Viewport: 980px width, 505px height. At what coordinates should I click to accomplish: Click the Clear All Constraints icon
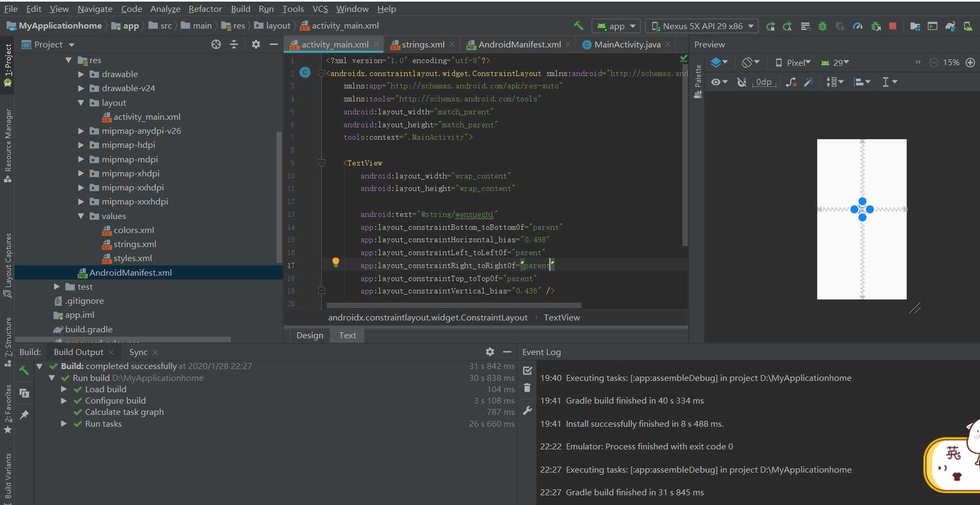tap(791, 82)
